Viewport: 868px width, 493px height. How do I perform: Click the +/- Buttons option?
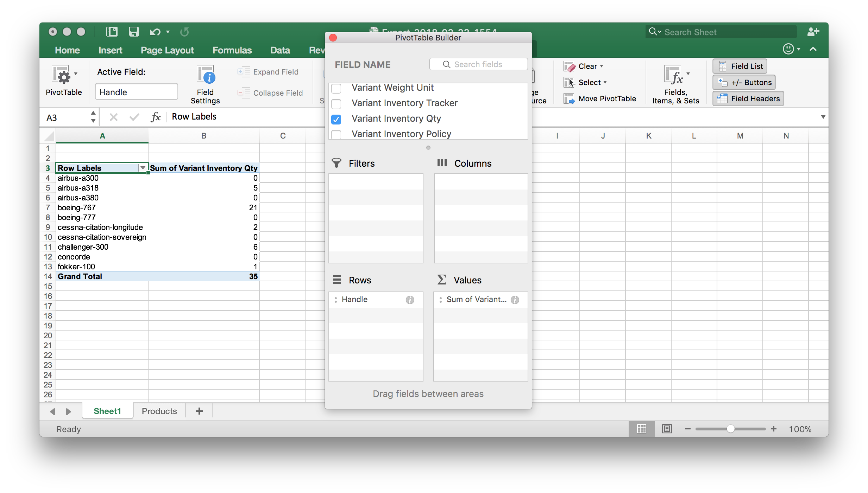(744, 82)
